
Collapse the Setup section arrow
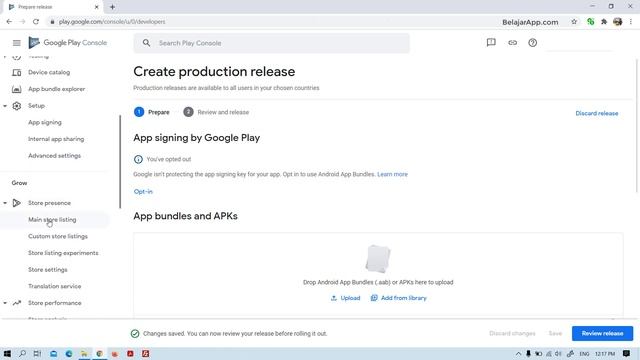(5, 106)
